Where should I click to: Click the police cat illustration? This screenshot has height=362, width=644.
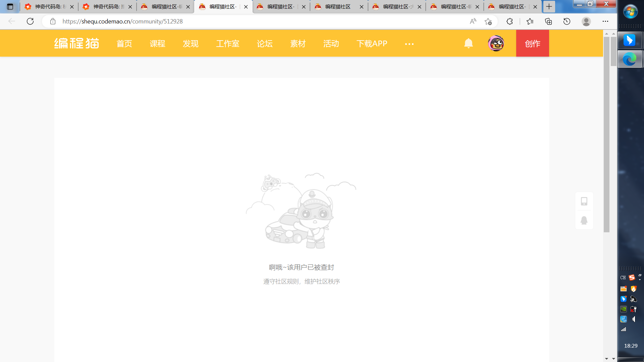[301, 211]
